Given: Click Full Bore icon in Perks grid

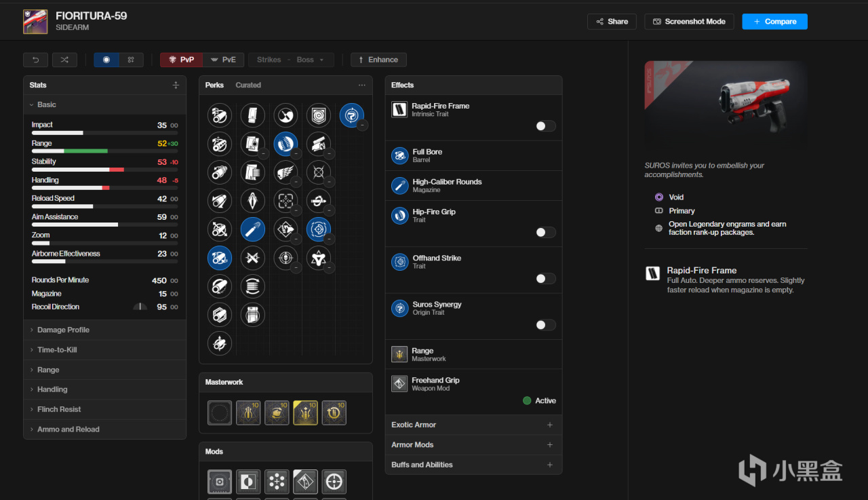Looking at the screenshot, I should (220, 258).
